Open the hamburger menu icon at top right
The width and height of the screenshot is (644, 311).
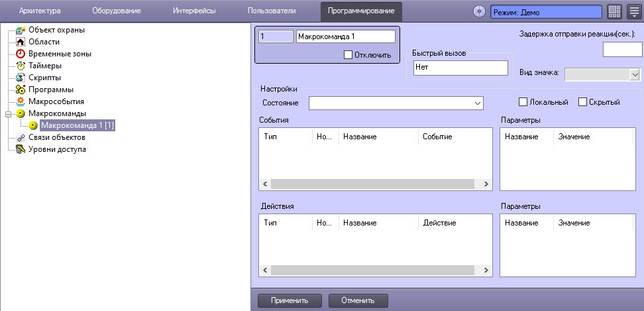pyautogui.click(x=633, y=11)
